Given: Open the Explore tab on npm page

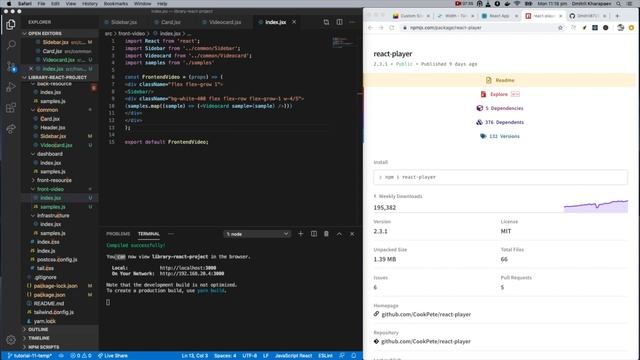Looking at the screenshot, I should pyautogui.click(x=500, y=94).
